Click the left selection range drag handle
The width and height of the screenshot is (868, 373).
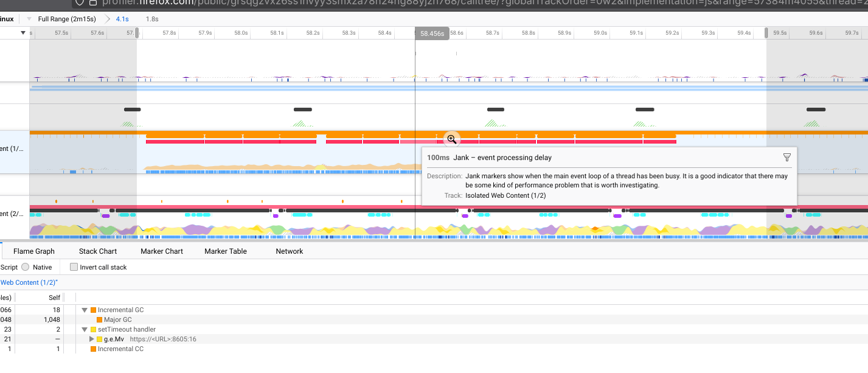(x=137, y=33)
